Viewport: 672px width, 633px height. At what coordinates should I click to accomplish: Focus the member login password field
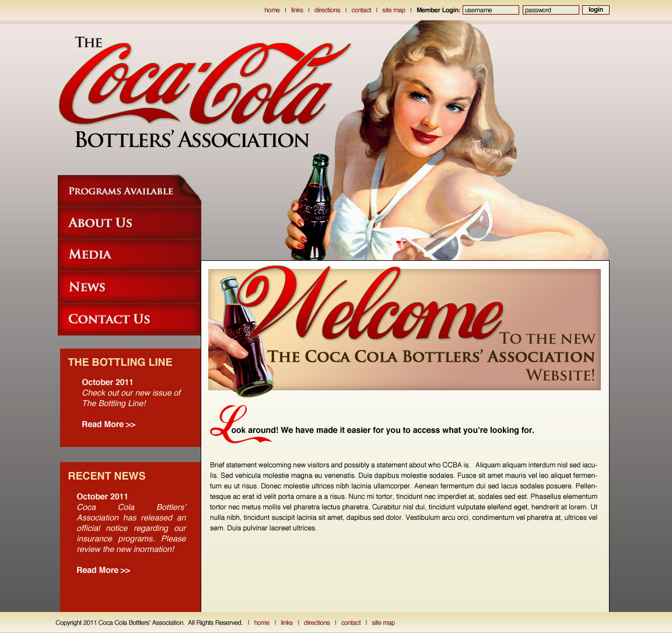point(551,10)
